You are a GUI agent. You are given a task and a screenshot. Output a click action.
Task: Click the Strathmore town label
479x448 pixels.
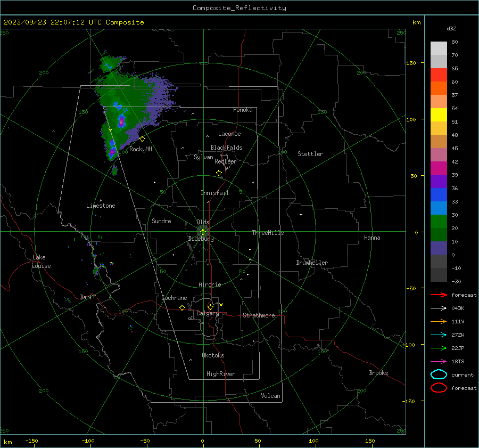tap(259, 315)
